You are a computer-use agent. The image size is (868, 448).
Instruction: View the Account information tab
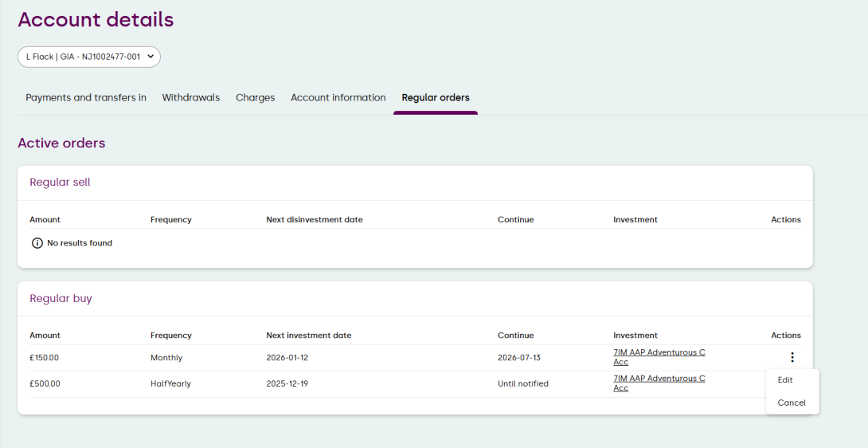click(338, 98)
